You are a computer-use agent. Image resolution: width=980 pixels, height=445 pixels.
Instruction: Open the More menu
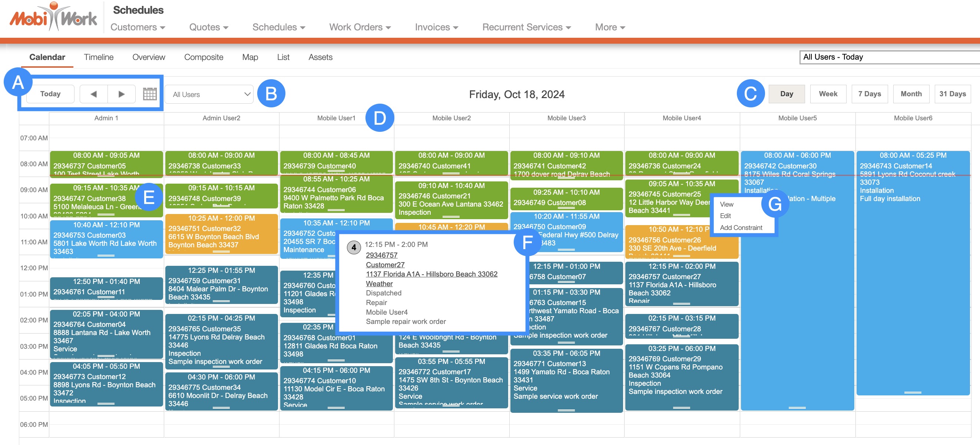(x=610, y=27)
